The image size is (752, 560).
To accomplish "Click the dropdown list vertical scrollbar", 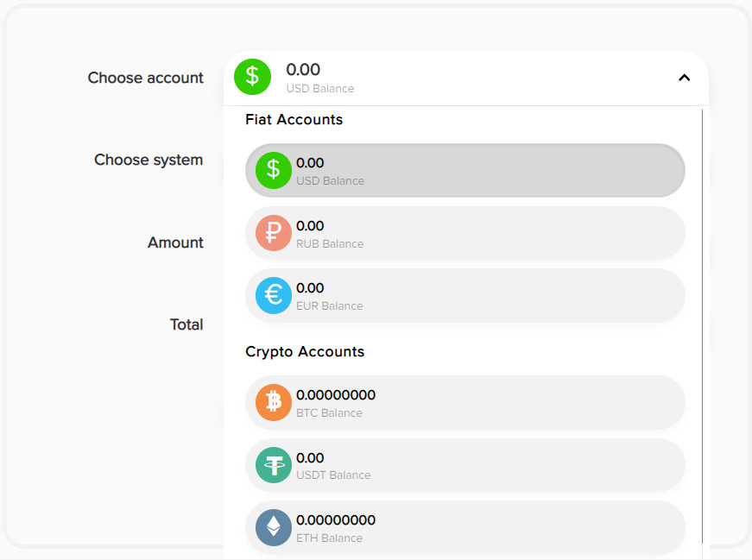I will click(702, 326).
